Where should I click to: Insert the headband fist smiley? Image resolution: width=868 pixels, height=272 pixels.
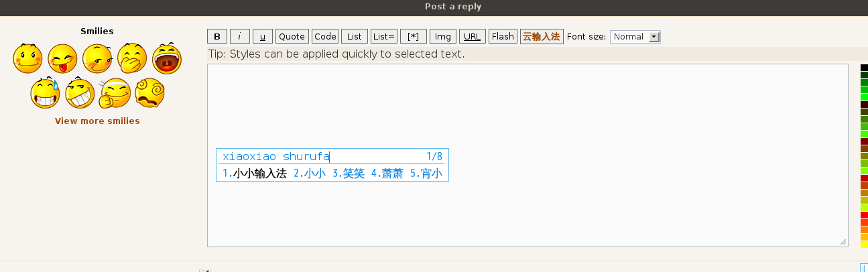[115, 93]
